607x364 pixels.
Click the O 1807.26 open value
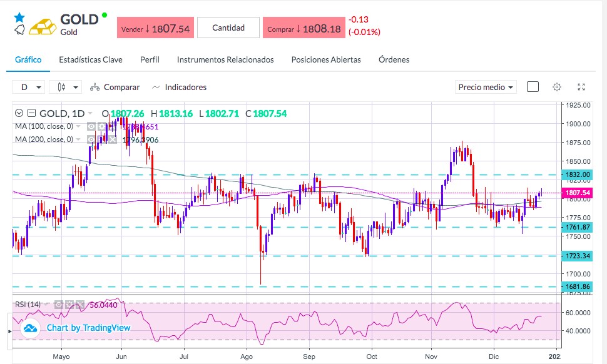coord(123,113)
